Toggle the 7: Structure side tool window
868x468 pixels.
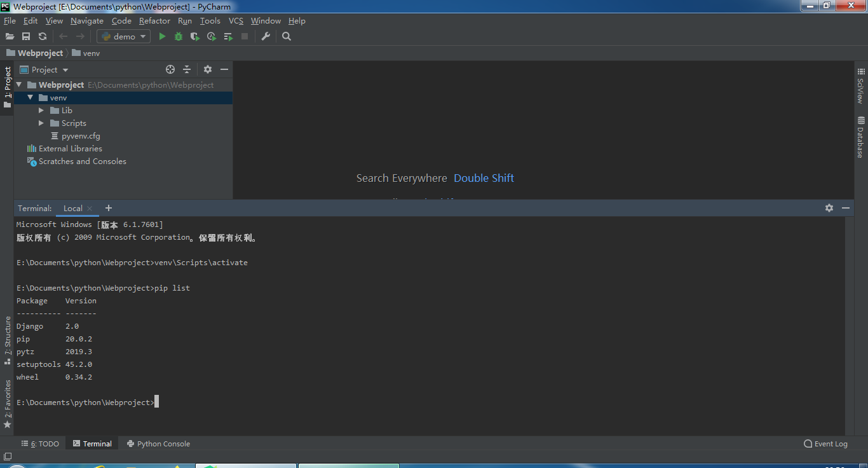coord(7,340)
